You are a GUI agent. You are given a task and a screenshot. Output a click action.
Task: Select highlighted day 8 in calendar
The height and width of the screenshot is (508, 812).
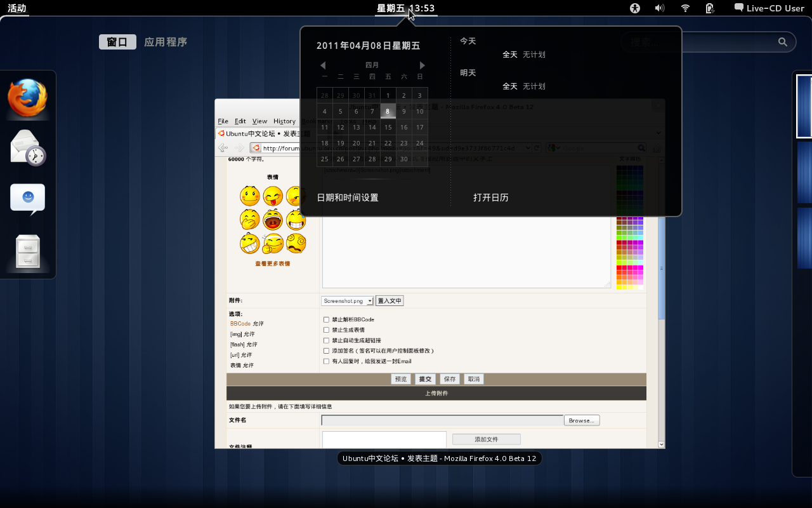tap(388, 111)
